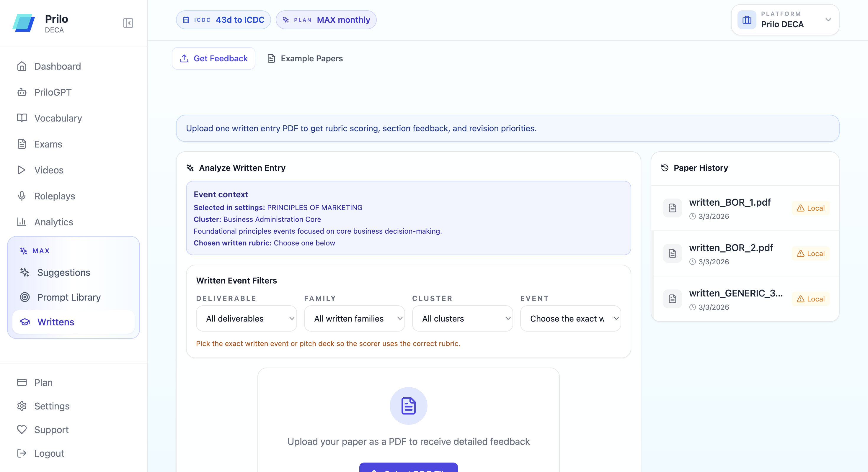The height and width of the screenshot is (472, 868).
Task: Open the Plan page
Action: tap(74, 382)
